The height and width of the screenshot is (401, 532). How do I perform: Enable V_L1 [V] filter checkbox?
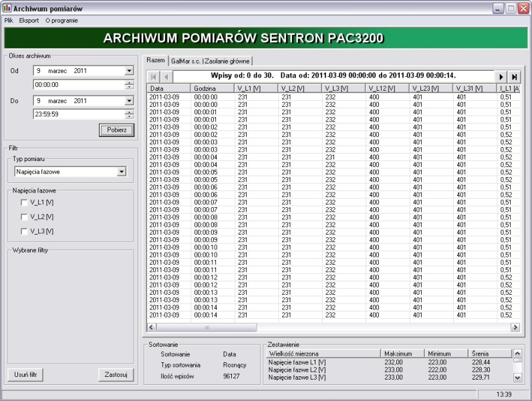[24, 203]
